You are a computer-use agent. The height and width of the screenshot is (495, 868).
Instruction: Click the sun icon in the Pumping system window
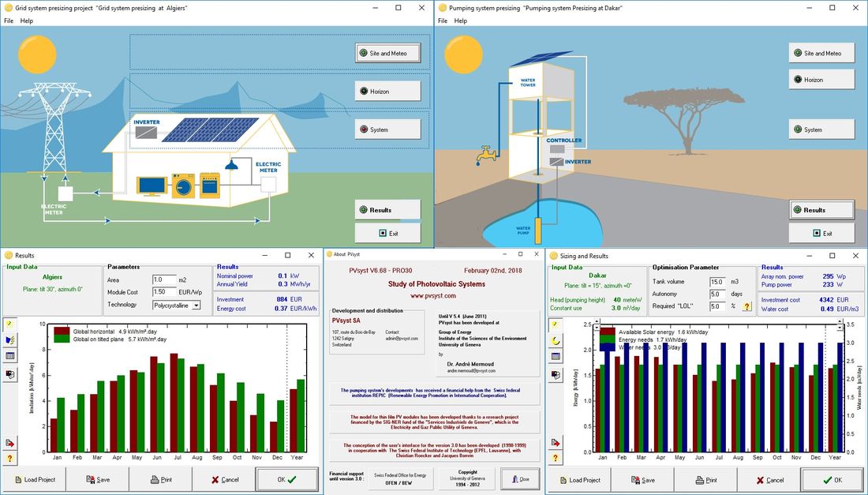coord(463,54)
